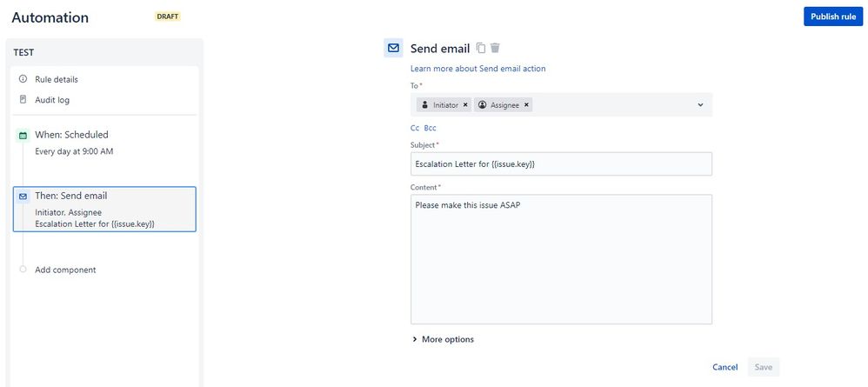Viewport: 868px width, 387px height.
Task: Add Bcc recipients
Action: tap(431, 128)
